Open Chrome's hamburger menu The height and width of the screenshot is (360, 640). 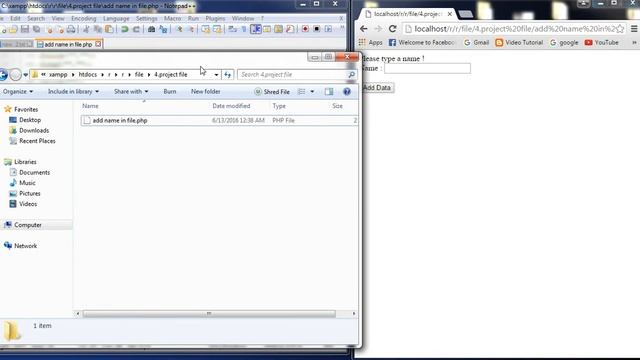pyautogui.click(x=634, y=29)
